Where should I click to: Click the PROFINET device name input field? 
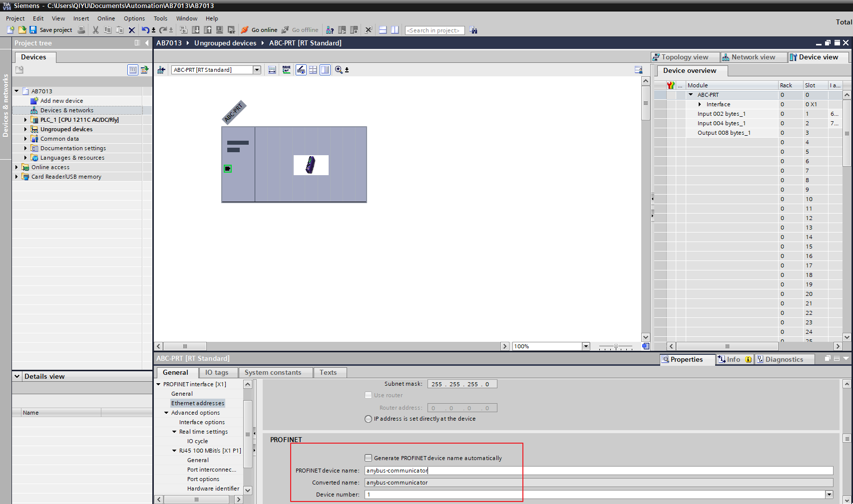[x=599, y=471]
